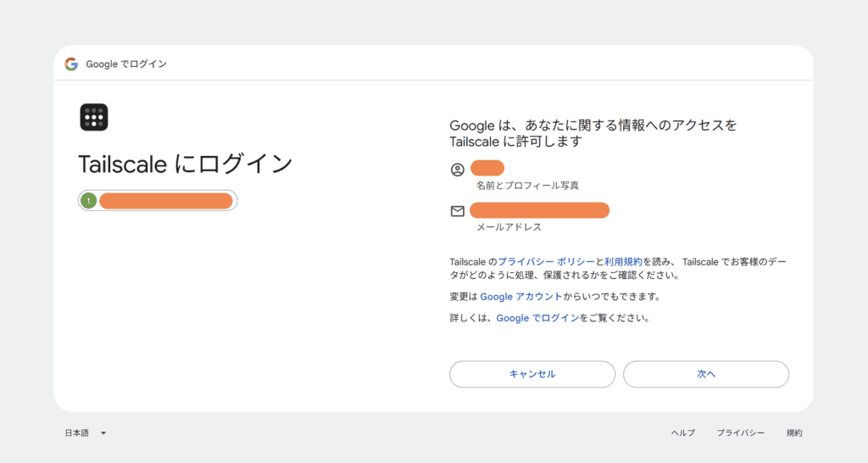The height and width of the screenshot is (463, 868).
Task: Click the redacted email above メールアドレス
Action: 539,210
